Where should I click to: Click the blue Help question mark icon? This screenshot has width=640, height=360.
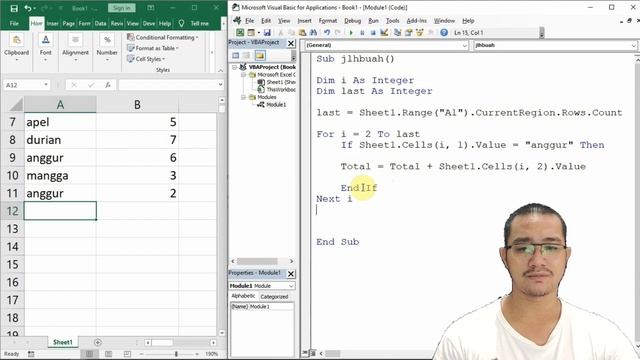pos(444,33)
